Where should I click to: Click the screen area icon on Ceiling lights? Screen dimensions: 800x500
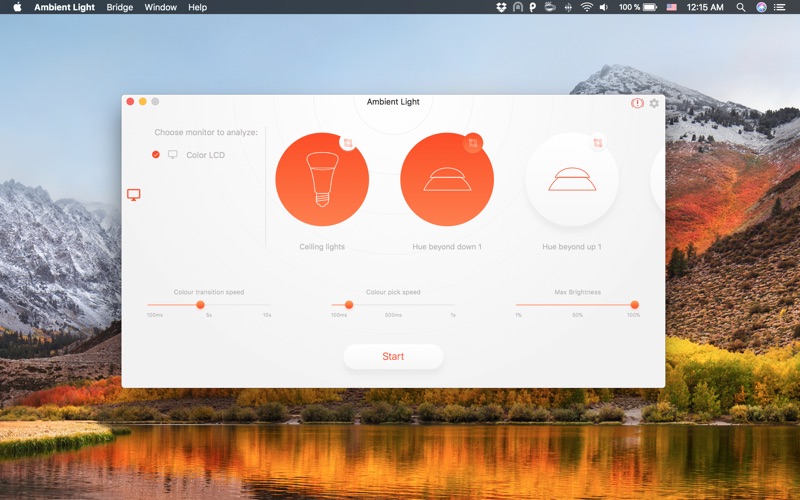[348, 142]
